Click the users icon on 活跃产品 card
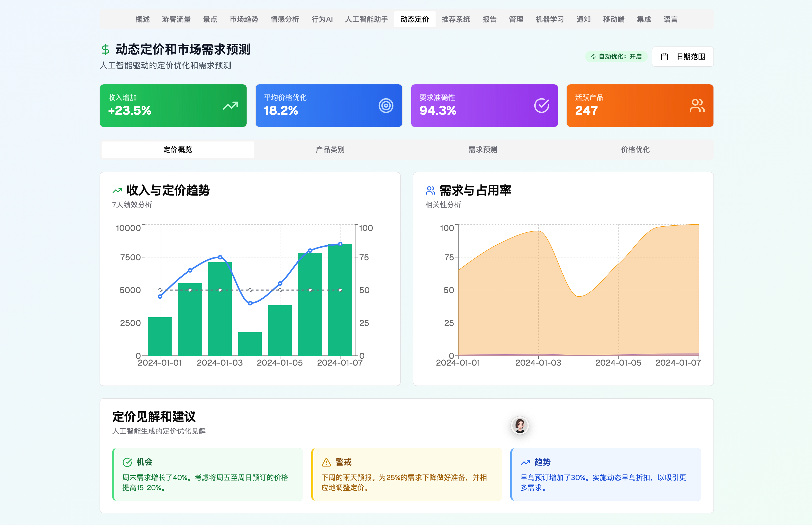 click(697, 106)
